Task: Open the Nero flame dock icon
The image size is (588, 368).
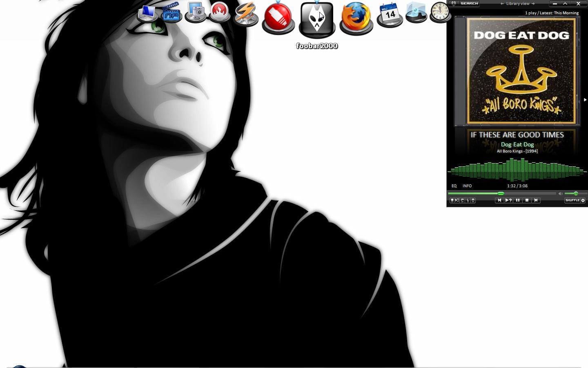Action: [220, 12]
